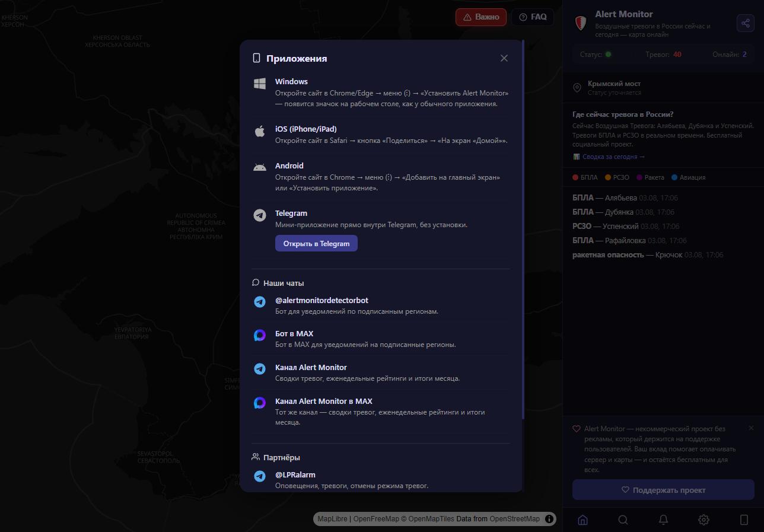This screenshot has width=764, height=532.
Task: Click Telegram icon next to @alertmonitordetectorbot
Action: [260, 302]
